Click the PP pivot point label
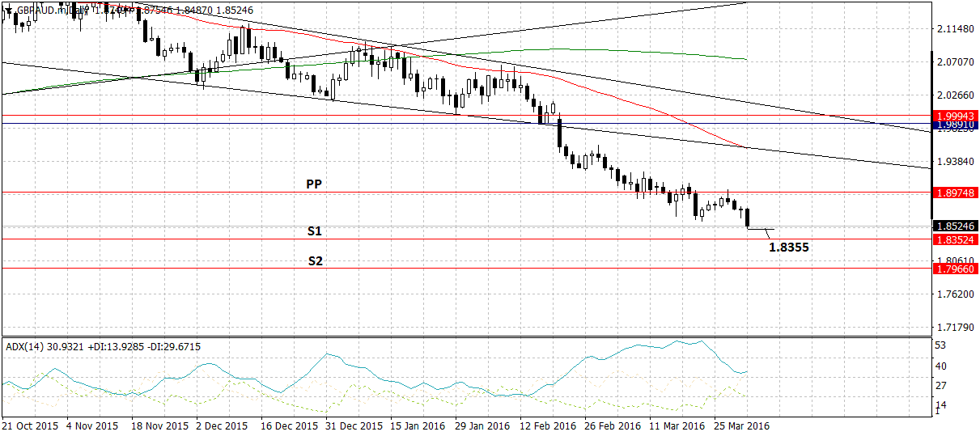Screen dimensions: 980x436 (x=314, y=184)
